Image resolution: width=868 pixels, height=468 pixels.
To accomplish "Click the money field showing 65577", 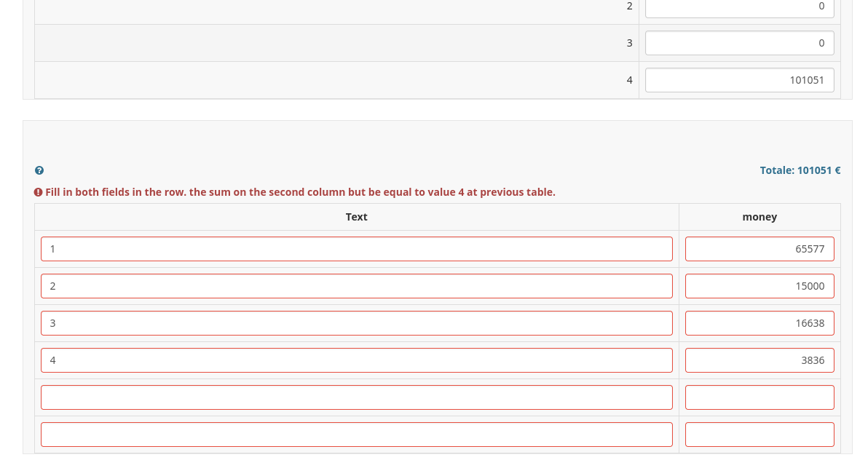I will [759, 249].
